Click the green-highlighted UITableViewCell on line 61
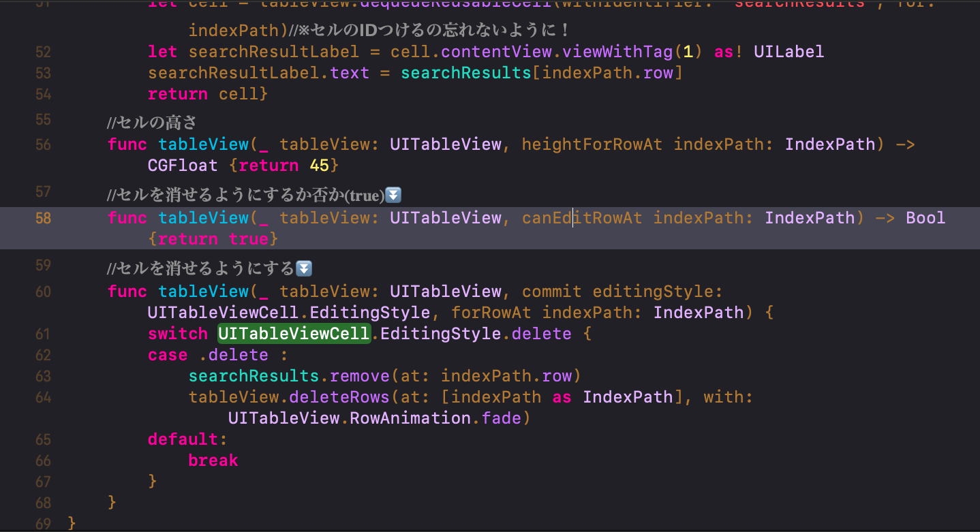Screen dimensions: 980x532 click(x=294, y=334)
